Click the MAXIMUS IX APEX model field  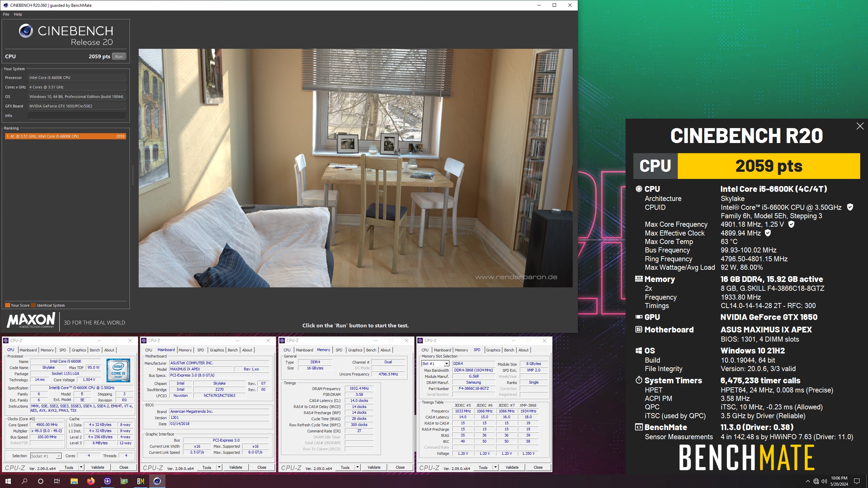(201, 369)
